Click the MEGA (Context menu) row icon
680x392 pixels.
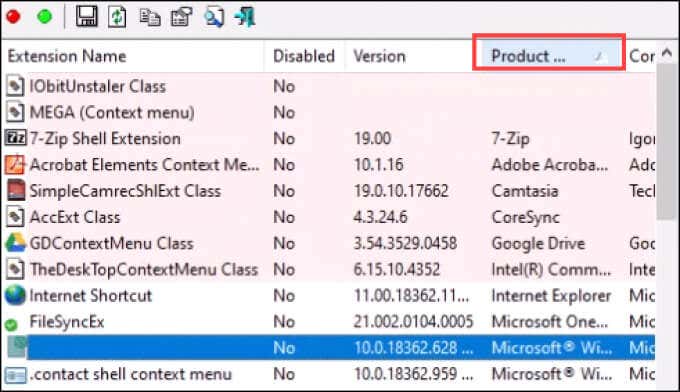coord(15,112)
